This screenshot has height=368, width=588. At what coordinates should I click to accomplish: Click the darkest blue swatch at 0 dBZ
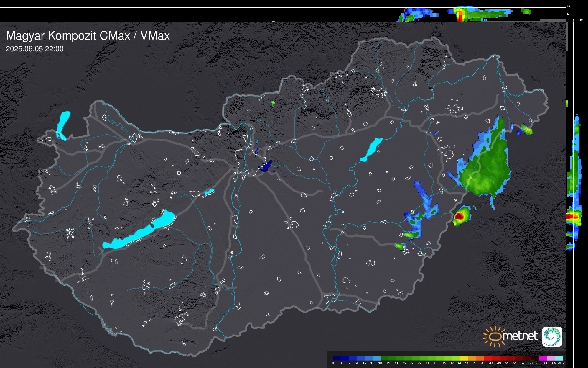(x=337, y=358)
